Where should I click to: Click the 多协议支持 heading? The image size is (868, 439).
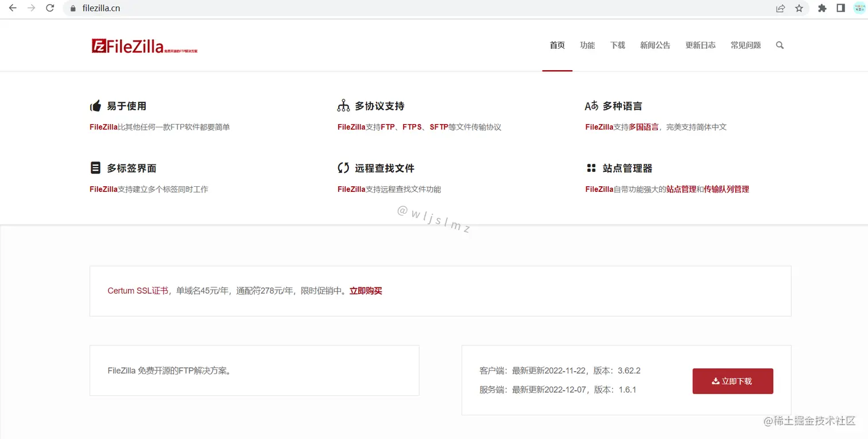click(x=379, y=106)
